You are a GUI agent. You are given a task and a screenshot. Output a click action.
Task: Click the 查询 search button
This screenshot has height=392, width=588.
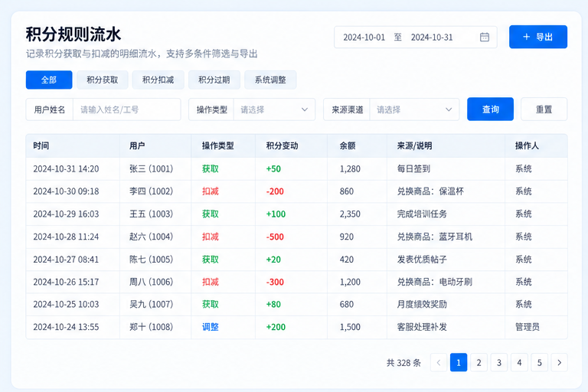pos(490,109)
